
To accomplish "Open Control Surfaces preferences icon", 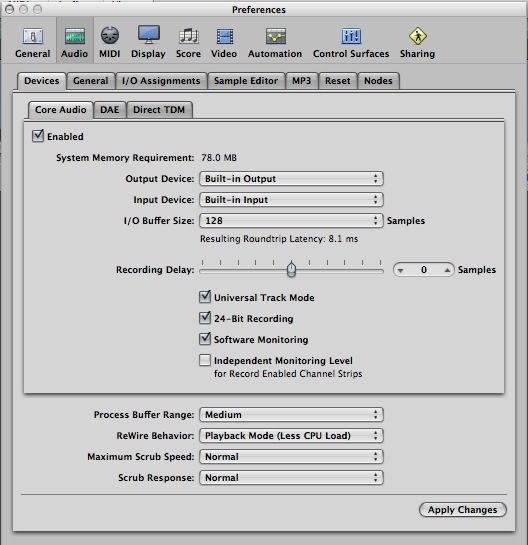I will (351, 36).
